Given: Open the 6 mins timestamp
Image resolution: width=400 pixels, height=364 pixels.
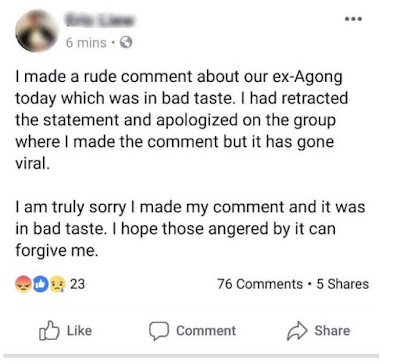Looking at the screenshot, I should [x=86, y=43].
